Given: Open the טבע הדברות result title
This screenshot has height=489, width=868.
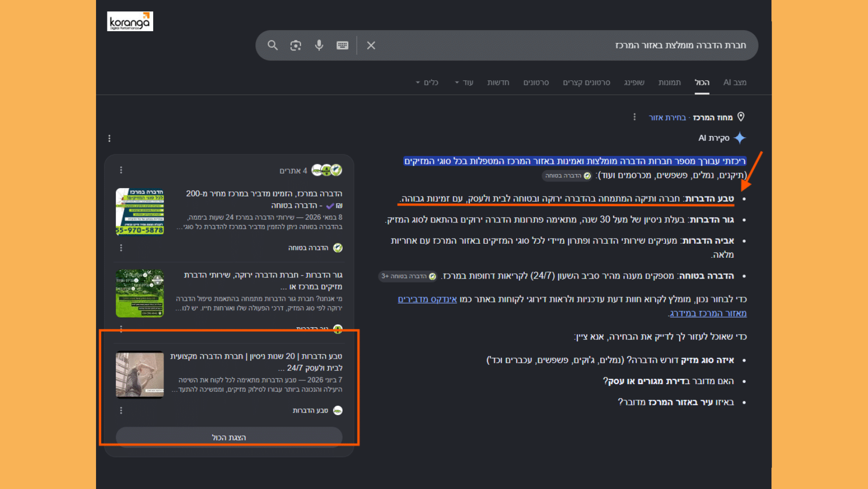Looking at the screenshot, I should [x=256, y=362].
